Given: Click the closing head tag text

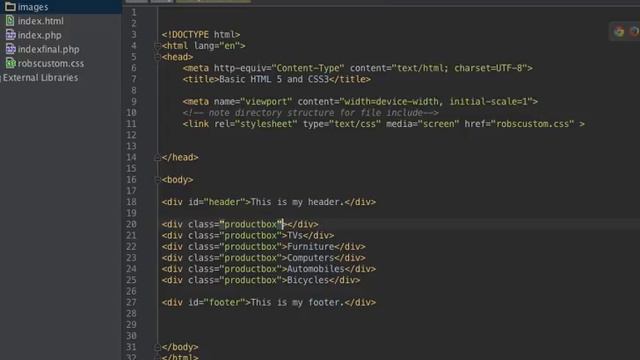Looking at the screenshot, I should (180, 158).
